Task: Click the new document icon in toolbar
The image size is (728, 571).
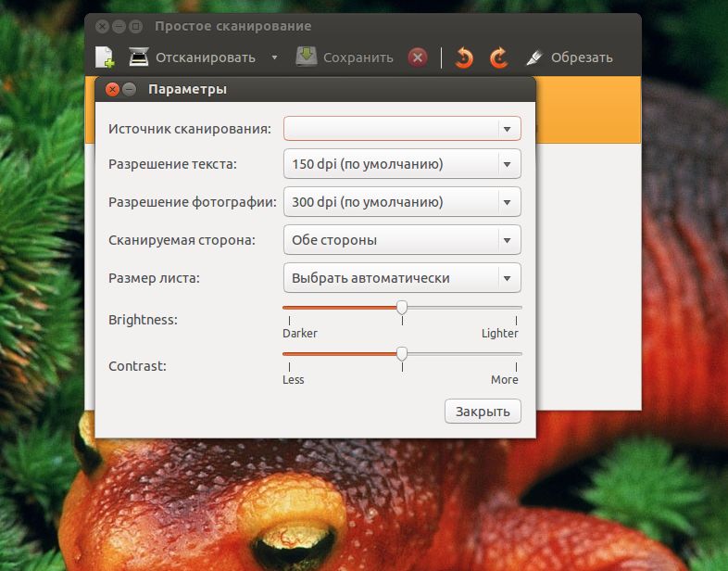Action: [x=105, y=57]
